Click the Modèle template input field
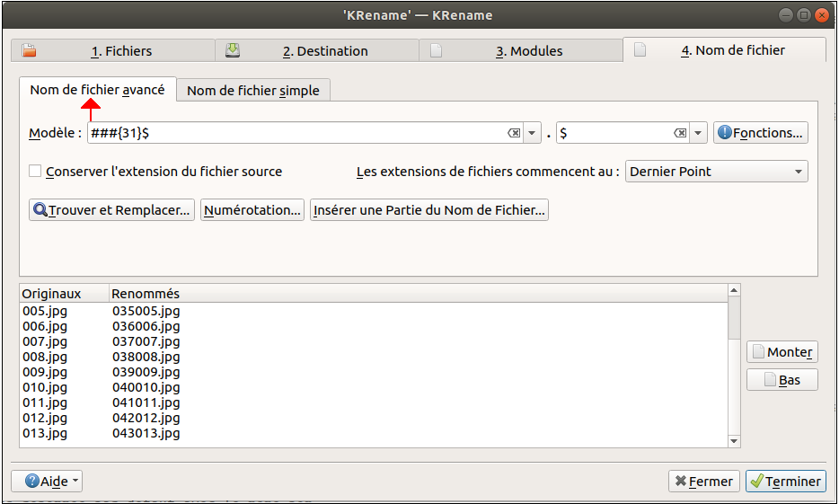The width and height of the screenshot is (839, 504). tap(297, 133)
